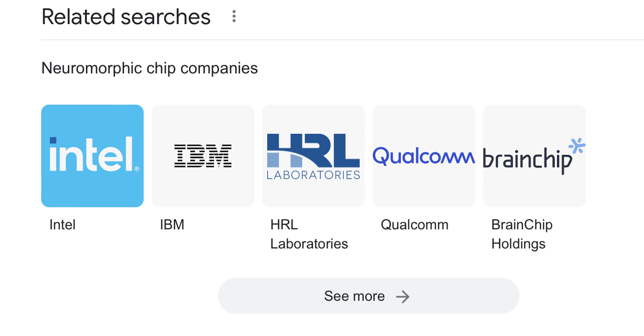The width and height of the screenshot is (644, 336).
Task: Open the HRL Laboratories logo card
Action: coord(313,156)
